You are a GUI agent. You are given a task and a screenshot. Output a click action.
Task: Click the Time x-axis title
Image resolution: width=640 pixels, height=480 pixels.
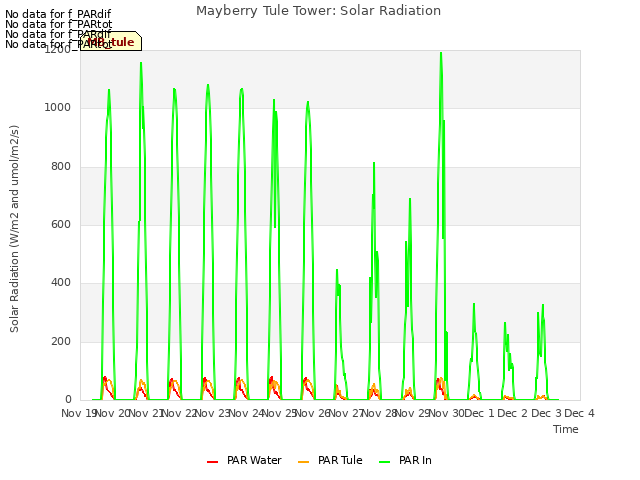tap(566, 429)
